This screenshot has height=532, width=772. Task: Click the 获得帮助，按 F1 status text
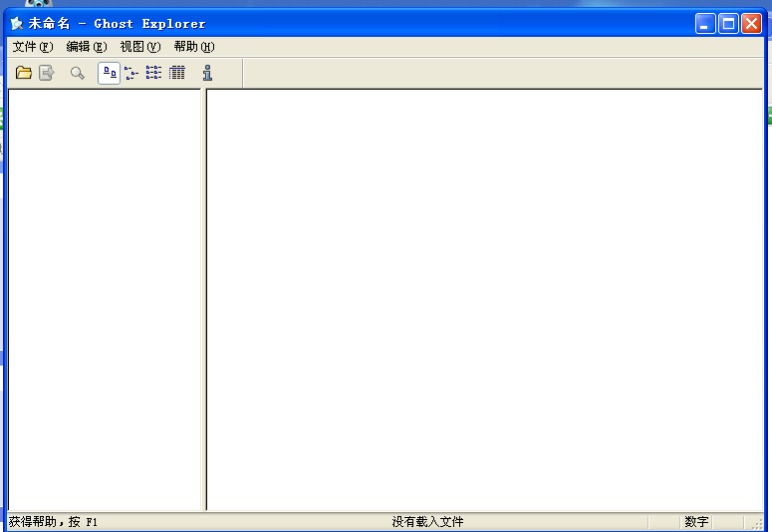(53, 522)
